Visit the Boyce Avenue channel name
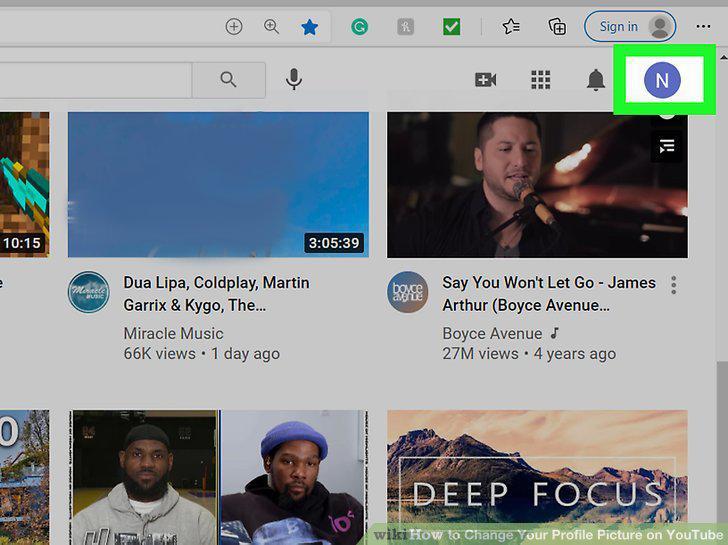Image resolution: width=728 pixels, height=545 pixels. pos(492,333)
